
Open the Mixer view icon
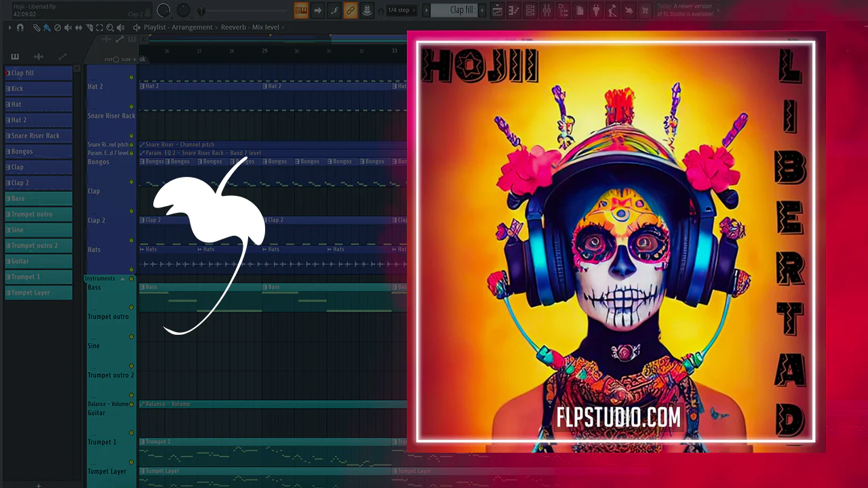pos(546,10)
